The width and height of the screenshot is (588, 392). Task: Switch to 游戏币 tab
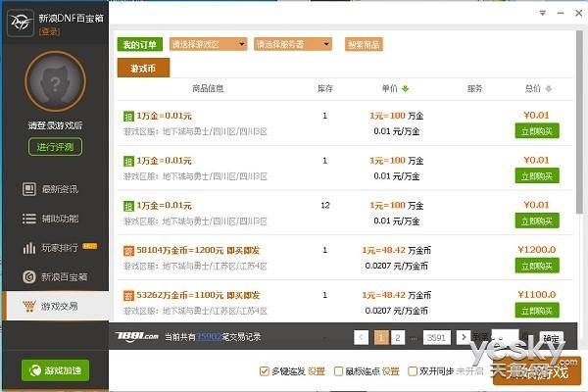coord(143,68)
